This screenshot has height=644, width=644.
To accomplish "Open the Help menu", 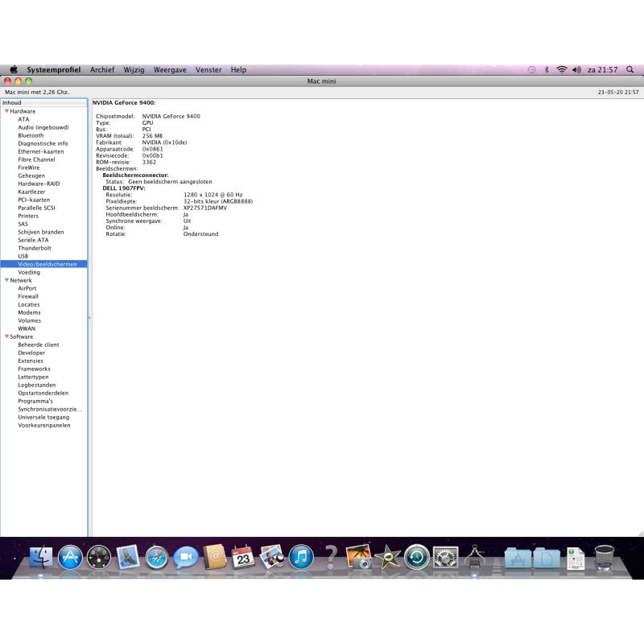I will [238, 69].
